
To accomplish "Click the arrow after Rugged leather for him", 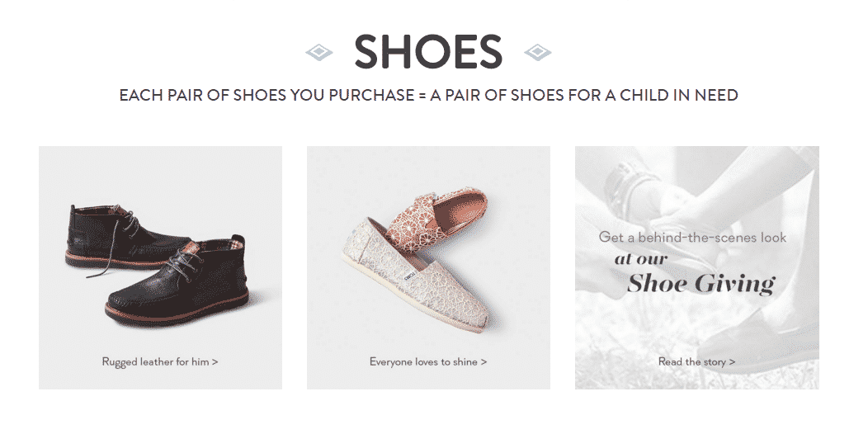I will (x=215, y=361).
